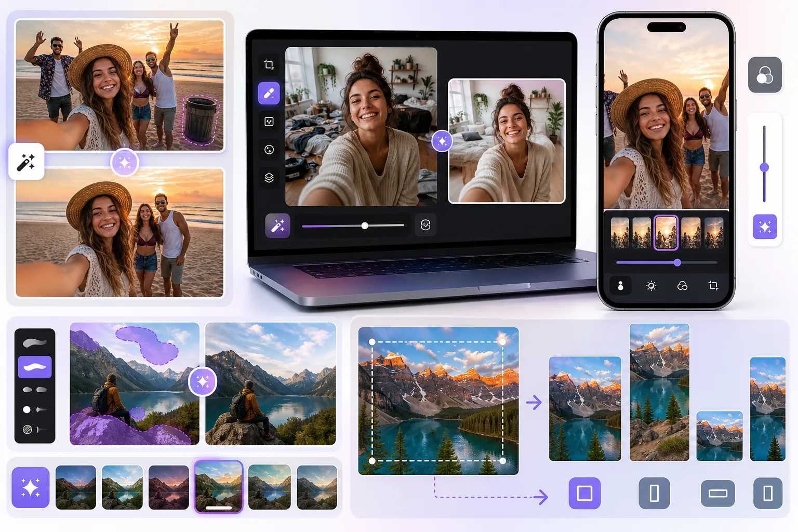Open the square cropped mountain result

point(585,409)
